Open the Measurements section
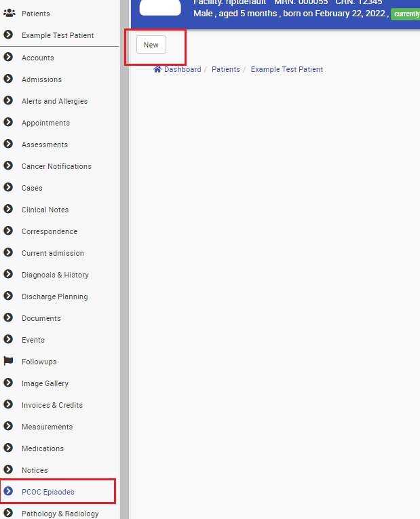Viewport: 420px width, 519px height. point(47,427)
